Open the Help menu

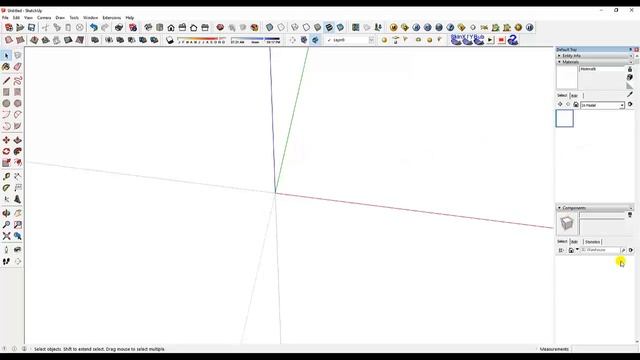130,18
